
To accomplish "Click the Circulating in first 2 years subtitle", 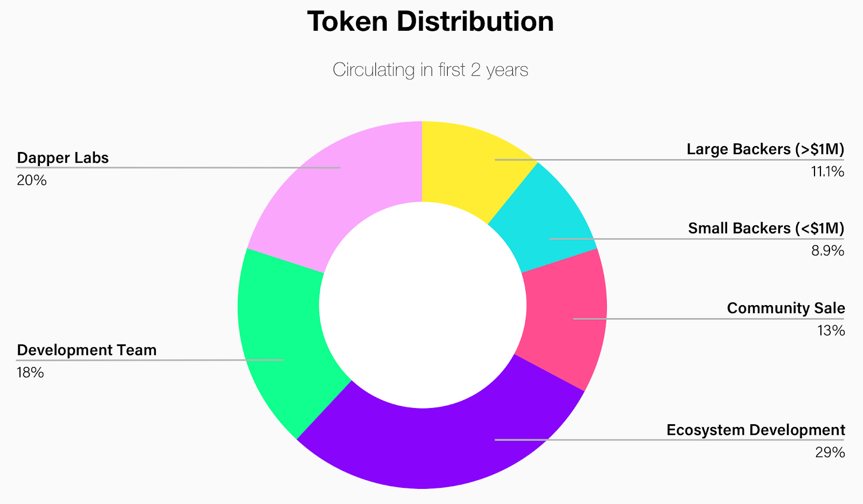I will pos(430,70).
